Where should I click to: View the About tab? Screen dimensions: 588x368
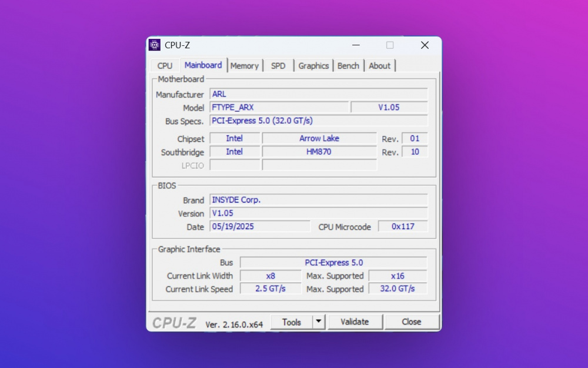pos(379,66)
